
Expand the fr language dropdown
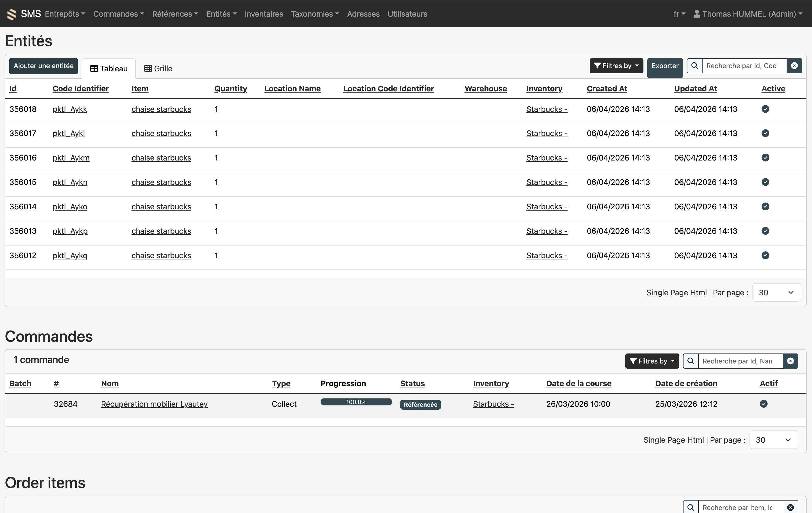tap(679, 14)
